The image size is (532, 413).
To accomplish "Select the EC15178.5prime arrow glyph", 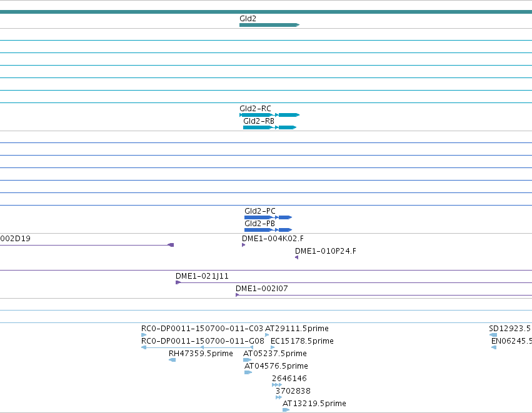I will [273, 347].
